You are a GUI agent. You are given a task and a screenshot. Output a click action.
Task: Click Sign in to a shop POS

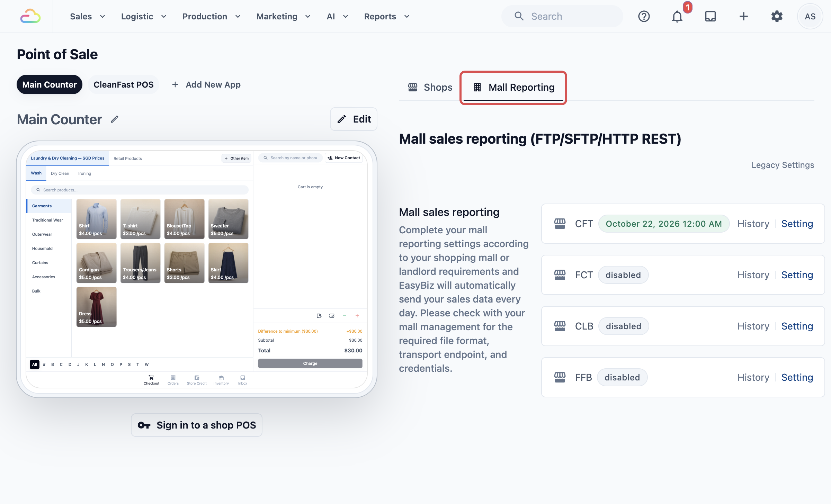point(197,425)
